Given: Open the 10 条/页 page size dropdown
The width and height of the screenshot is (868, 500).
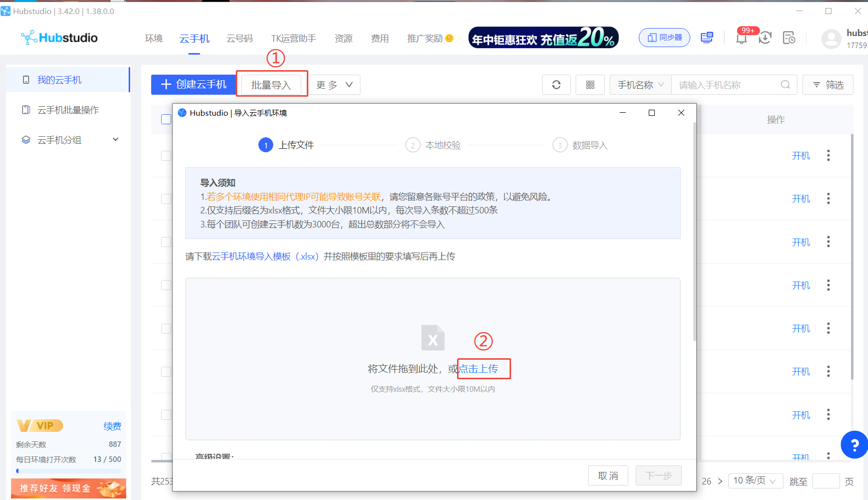Looking at the screenshot, I should click(755, 481).
